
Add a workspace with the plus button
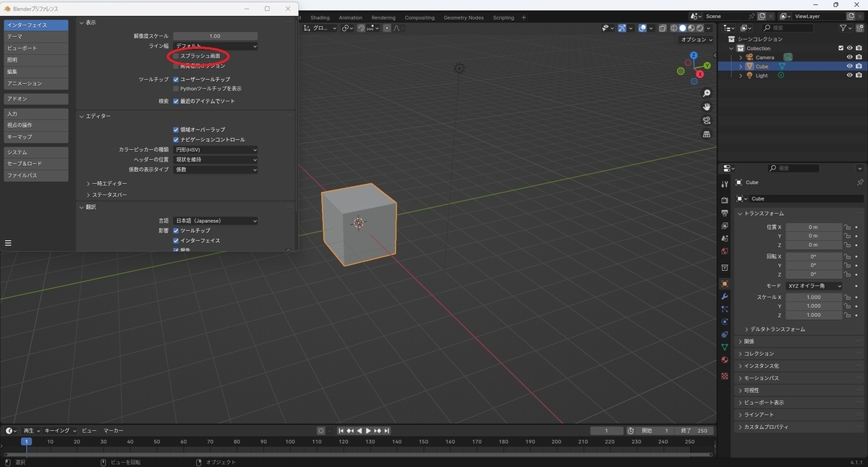click(x=524, y=17)
